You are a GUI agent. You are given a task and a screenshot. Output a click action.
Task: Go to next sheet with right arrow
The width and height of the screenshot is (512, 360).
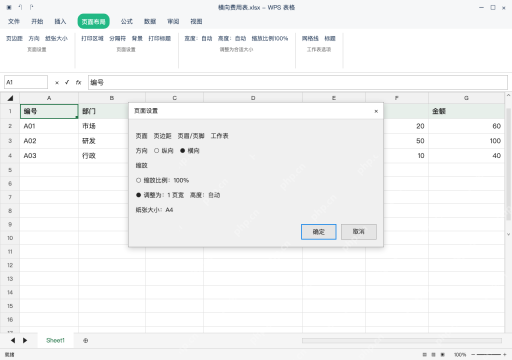coord(25,340)
